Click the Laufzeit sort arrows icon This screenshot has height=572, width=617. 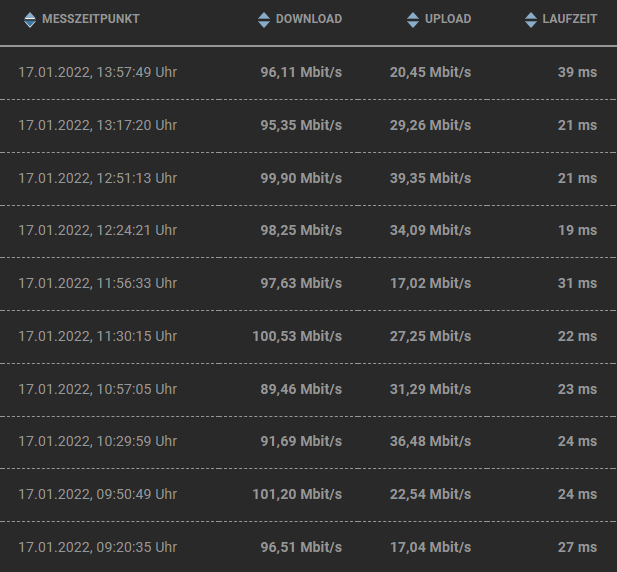531,19
